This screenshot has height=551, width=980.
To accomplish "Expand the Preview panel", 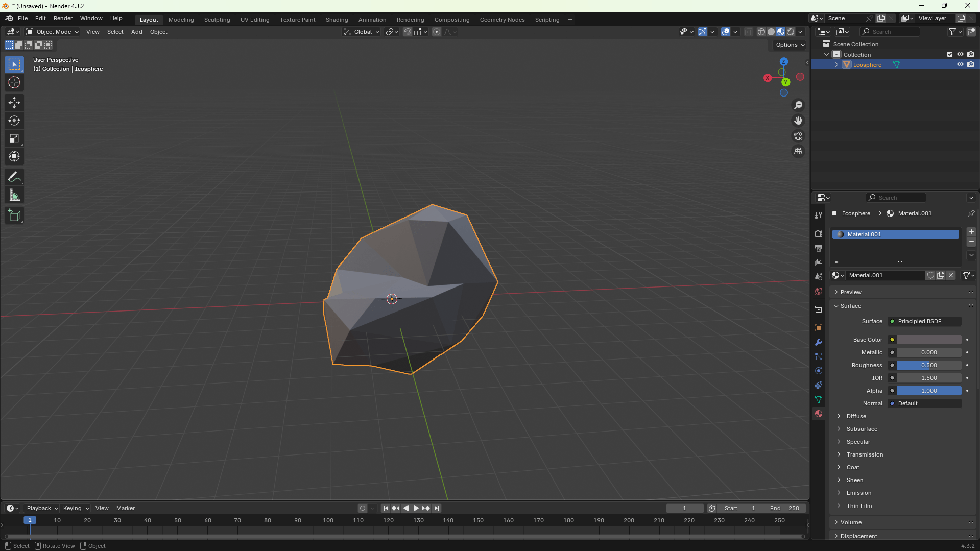I will pyautogui.click(x=851, y=292).
